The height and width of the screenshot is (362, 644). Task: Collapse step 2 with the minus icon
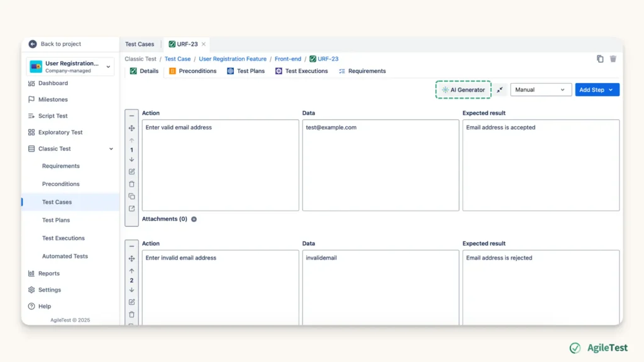[131, 246]
